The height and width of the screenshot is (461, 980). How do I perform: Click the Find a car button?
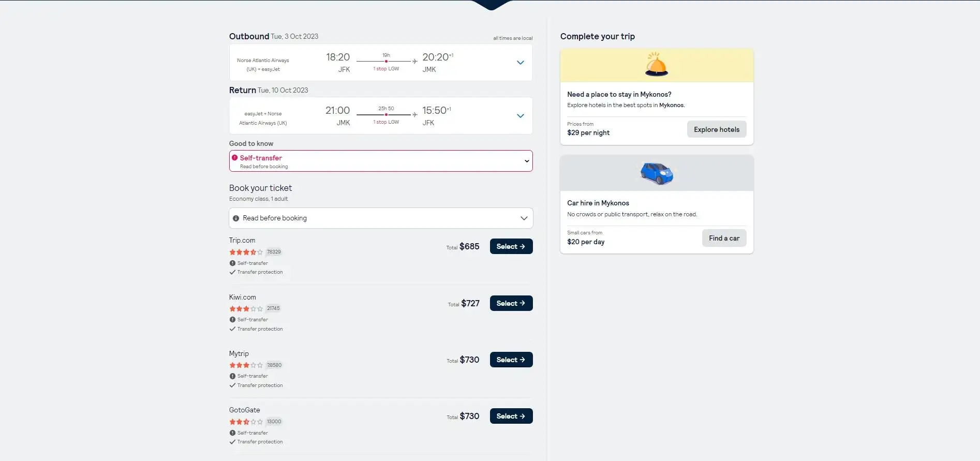[x=724, y=238]
